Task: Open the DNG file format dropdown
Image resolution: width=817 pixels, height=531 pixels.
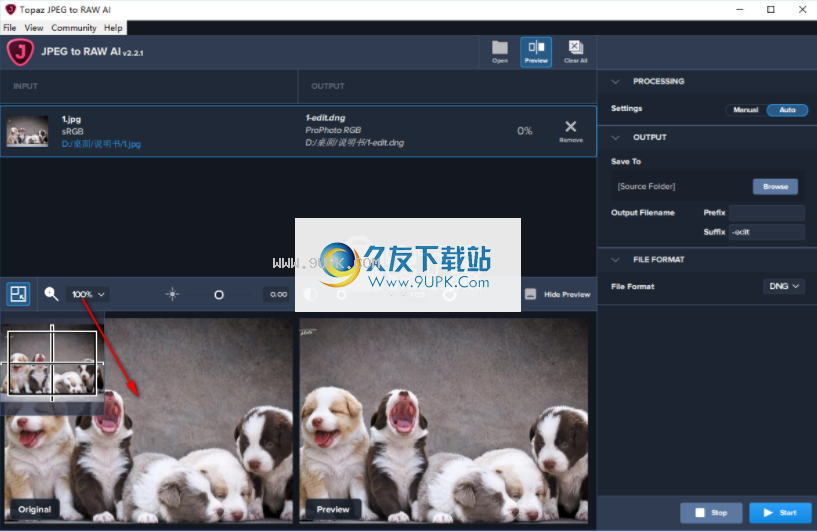Action: click(784, 286)
